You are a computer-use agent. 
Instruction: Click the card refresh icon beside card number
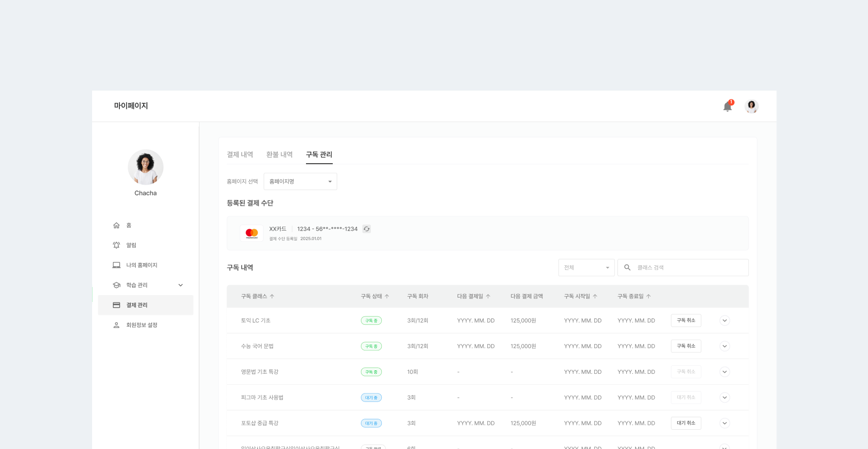click(x=366, y=229)
